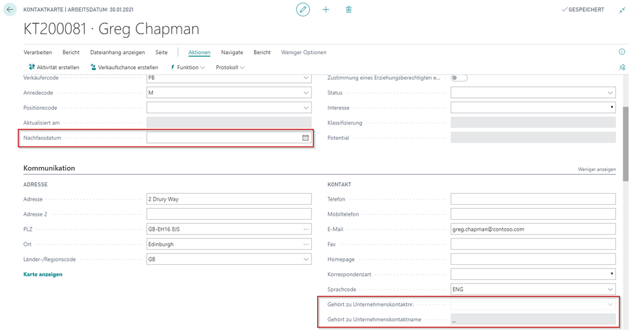The width and height of the screenshot is (644, 330).
Task: Click the edit pencil icon
Action: (303, 10)
